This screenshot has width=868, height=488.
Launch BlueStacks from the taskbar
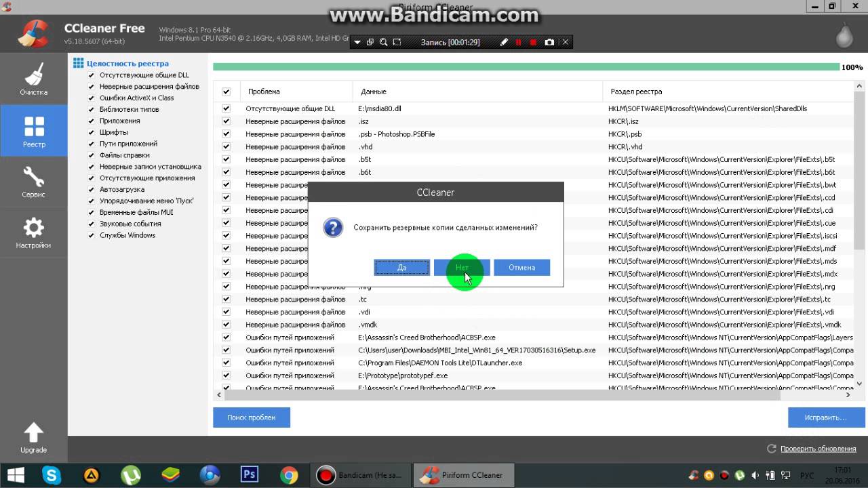(x=170, y=475)
